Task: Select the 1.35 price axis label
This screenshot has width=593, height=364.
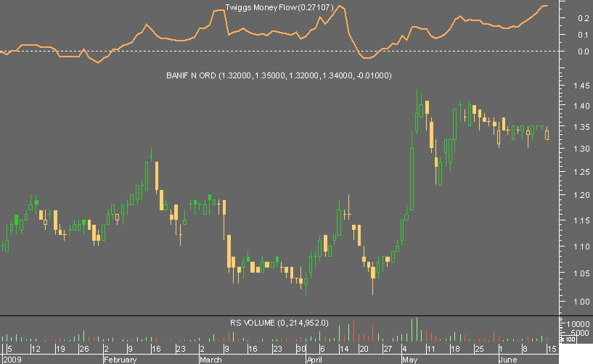Action: pos(581,127)
